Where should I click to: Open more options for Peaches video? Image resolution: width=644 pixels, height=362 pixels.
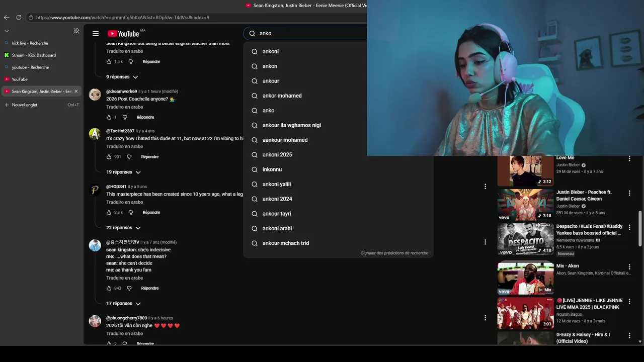pyautogui.click(x=629, y=193)
